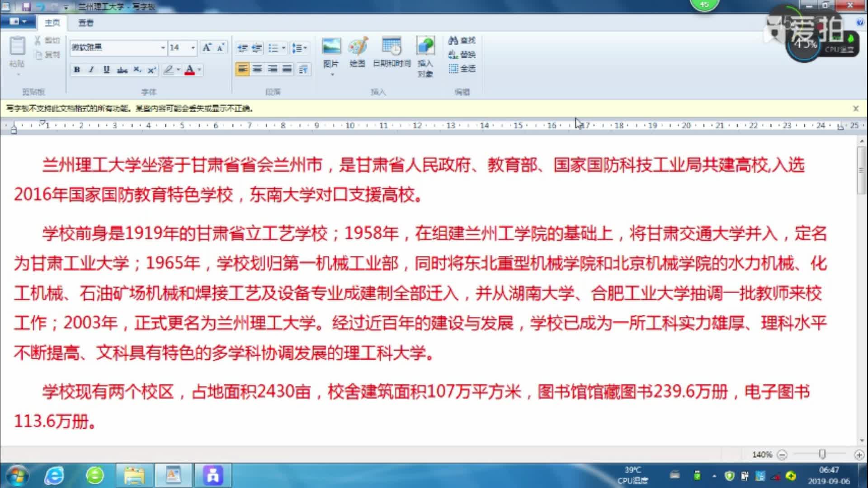The width and height of the screenshot is (868, 488).
Task: Open the bullet list style dropdown arrow
Action: pyautogui.click(x=283, y=48)
